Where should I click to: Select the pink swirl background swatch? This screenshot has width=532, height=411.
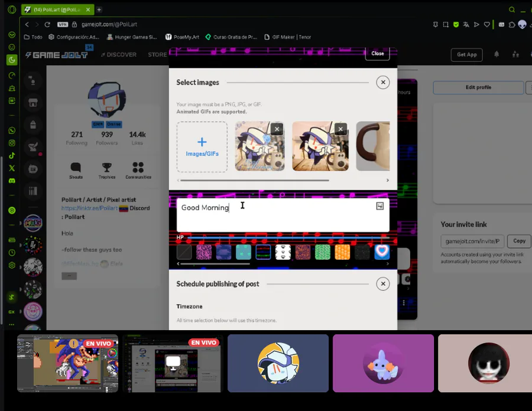(x=204, y=252)
